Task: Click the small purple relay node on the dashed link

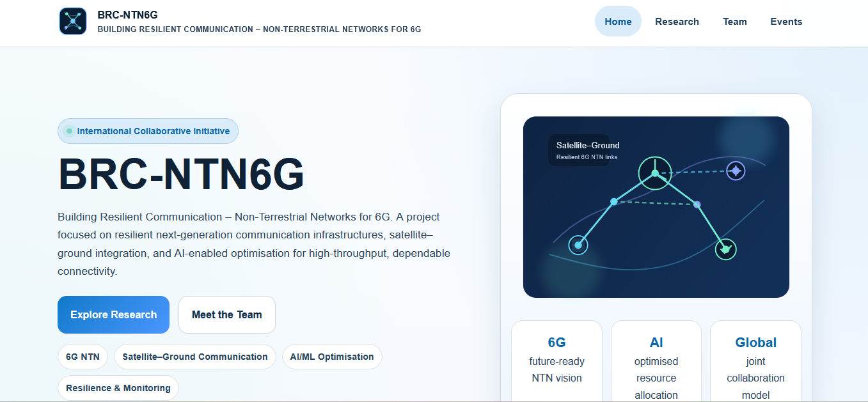Action: pos(697,205)
